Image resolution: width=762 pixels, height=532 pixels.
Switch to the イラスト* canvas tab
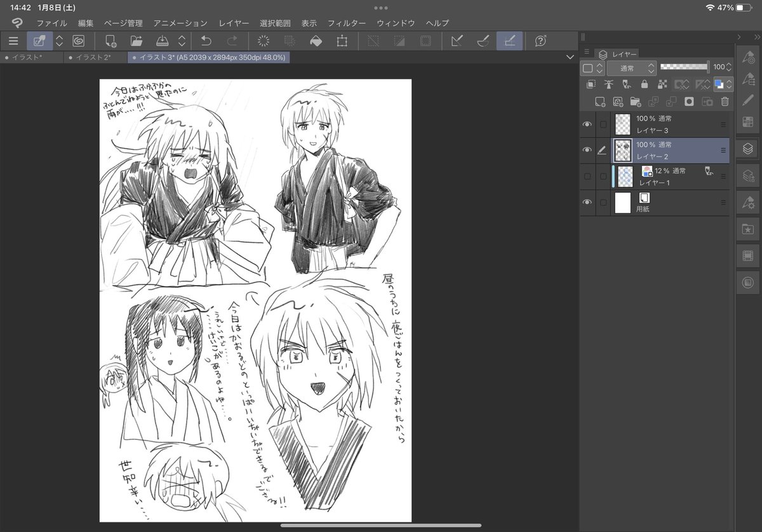[x=31, y=57]
